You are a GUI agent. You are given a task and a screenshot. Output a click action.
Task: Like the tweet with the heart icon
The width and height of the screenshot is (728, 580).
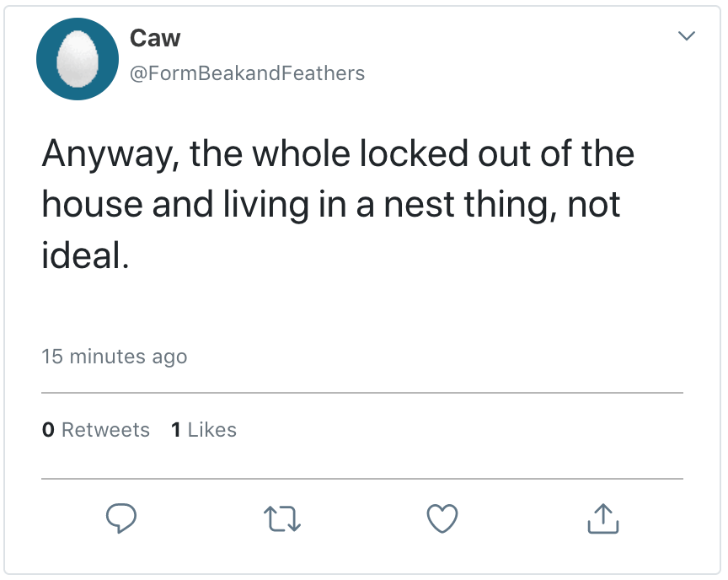pyautogui.click(x=442, y=518)
